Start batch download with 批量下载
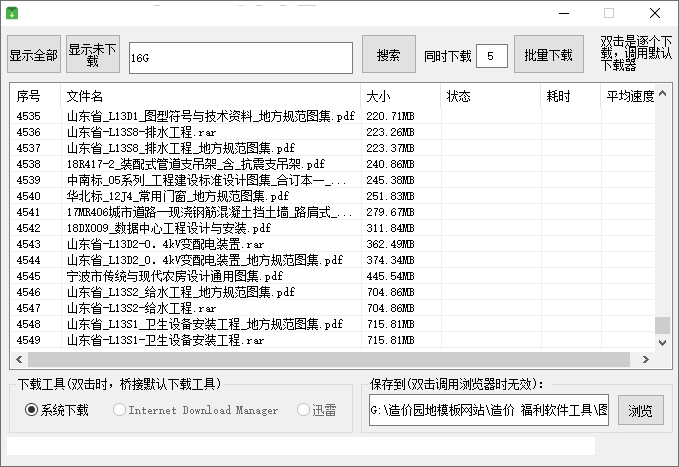 point(548,55)
